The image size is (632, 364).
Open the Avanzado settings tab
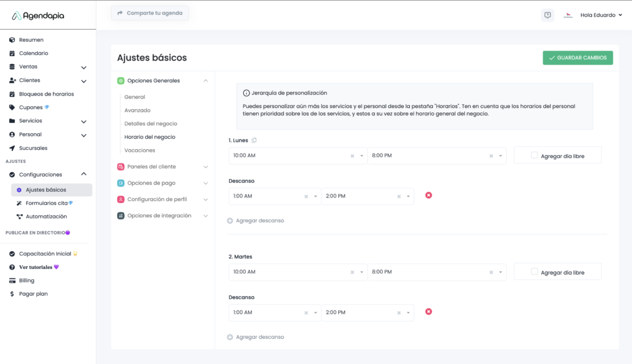tap(138, 110)
